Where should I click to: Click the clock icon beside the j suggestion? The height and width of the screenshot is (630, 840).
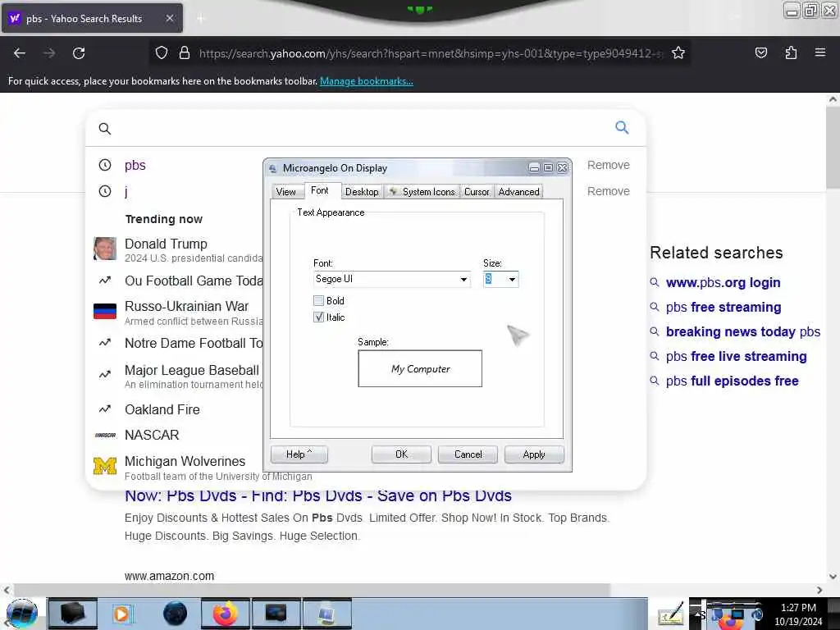click(105, 191)
